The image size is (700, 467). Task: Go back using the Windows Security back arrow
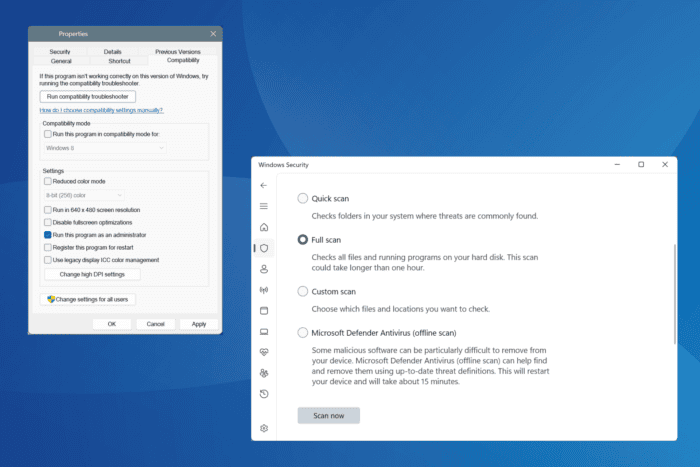[264, 185]
